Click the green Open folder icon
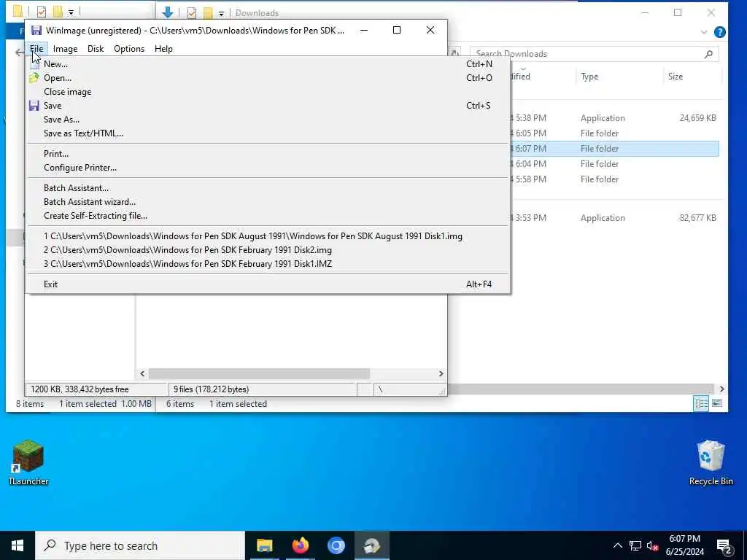This screenshot has width=747, height=560. (x=34, y=77)
